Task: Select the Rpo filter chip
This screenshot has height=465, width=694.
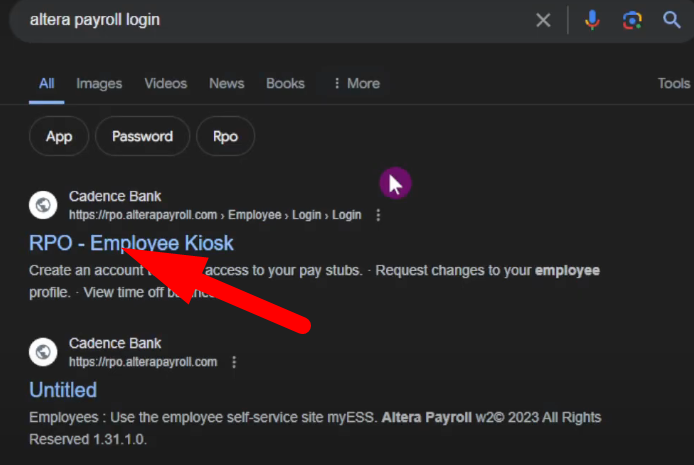Action: [x=225, y=137]
